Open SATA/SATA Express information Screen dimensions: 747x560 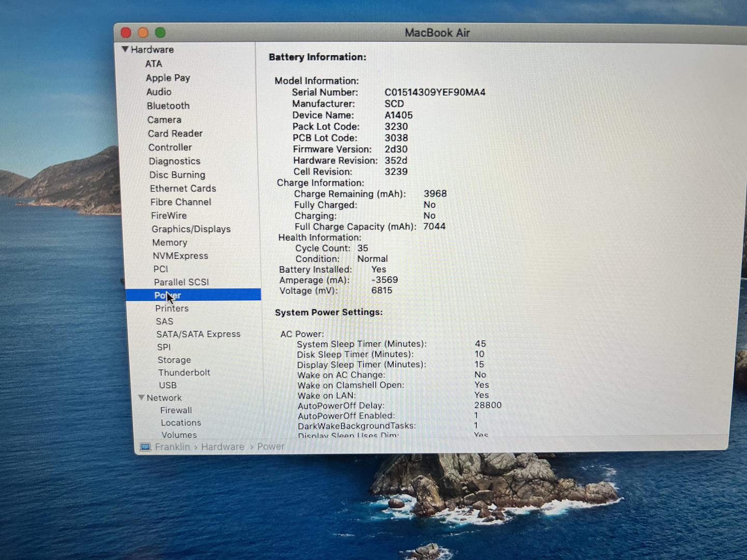tap(199, 334)
